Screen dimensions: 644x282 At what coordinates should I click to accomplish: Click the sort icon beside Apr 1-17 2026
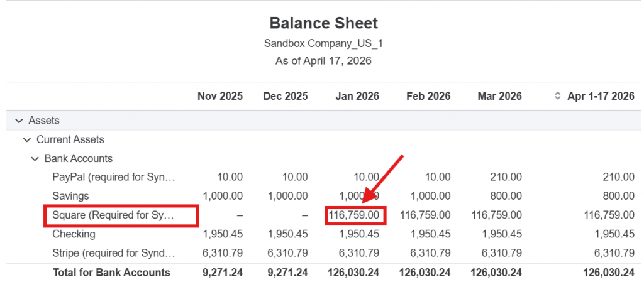(x=557, y=97)
